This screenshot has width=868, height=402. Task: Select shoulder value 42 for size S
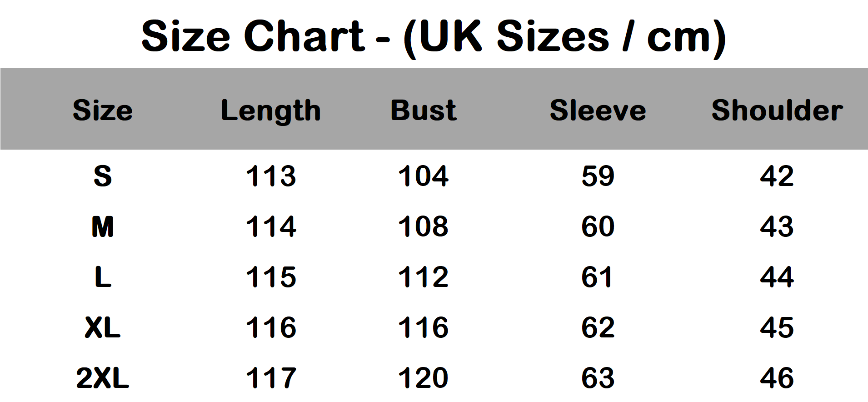777,176
